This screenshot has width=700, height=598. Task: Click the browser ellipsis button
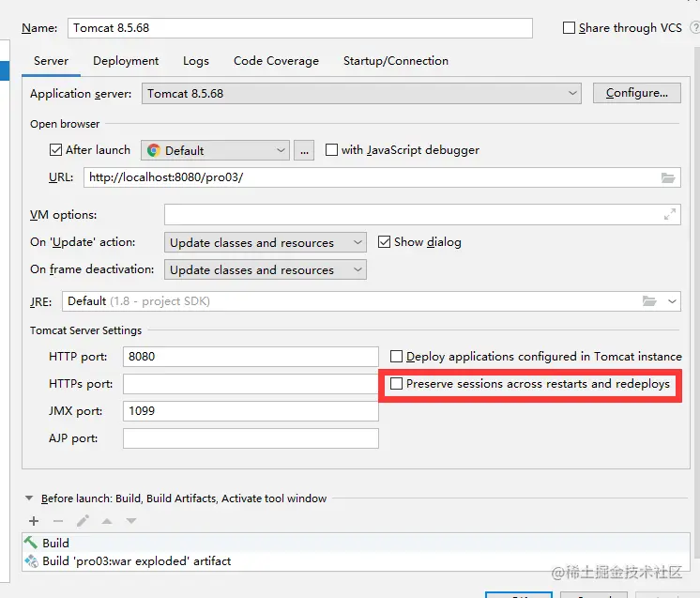[x=304, y=150]
